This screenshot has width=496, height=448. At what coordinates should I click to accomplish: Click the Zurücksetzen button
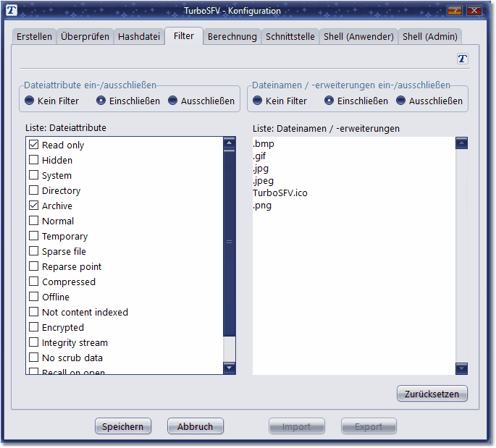(x=432, y=394)
